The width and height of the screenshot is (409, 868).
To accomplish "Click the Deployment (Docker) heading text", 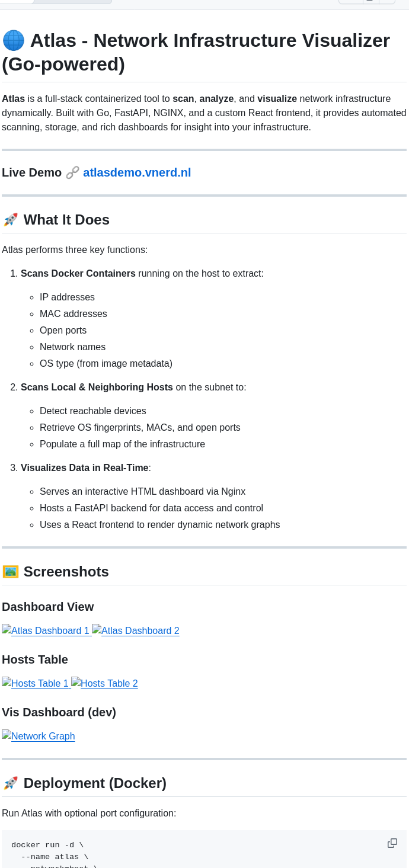I will [95, 783].
